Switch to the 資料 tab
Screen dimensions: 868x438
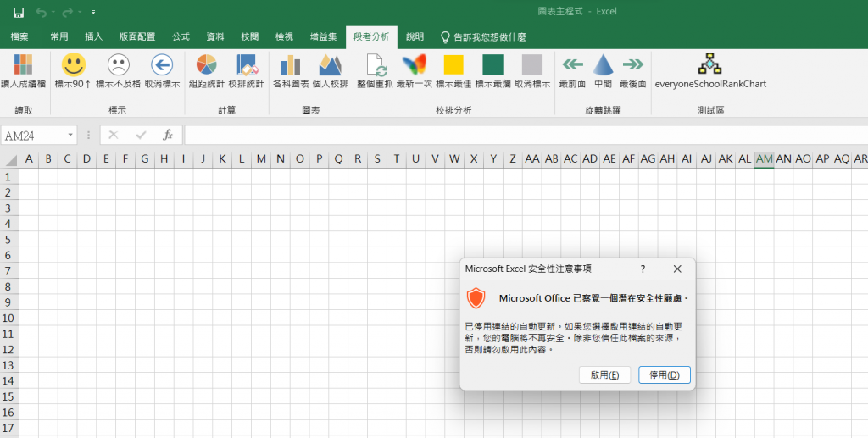215,37
